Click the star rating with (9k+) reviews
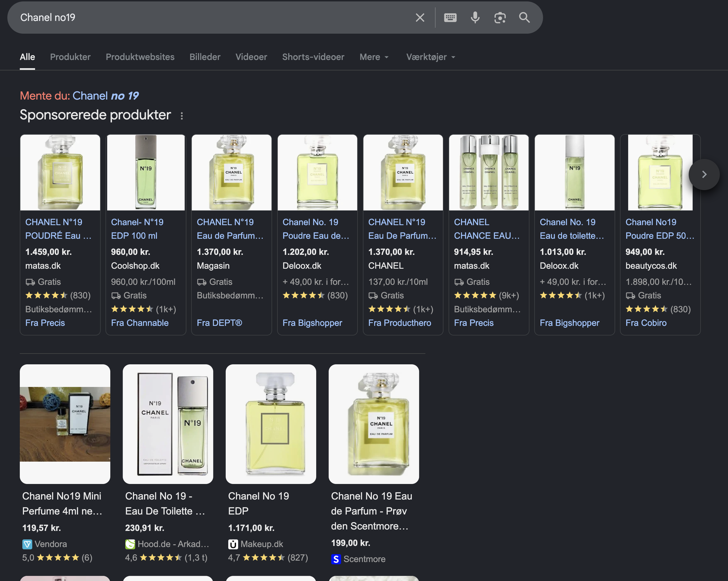 pos(487,296)
